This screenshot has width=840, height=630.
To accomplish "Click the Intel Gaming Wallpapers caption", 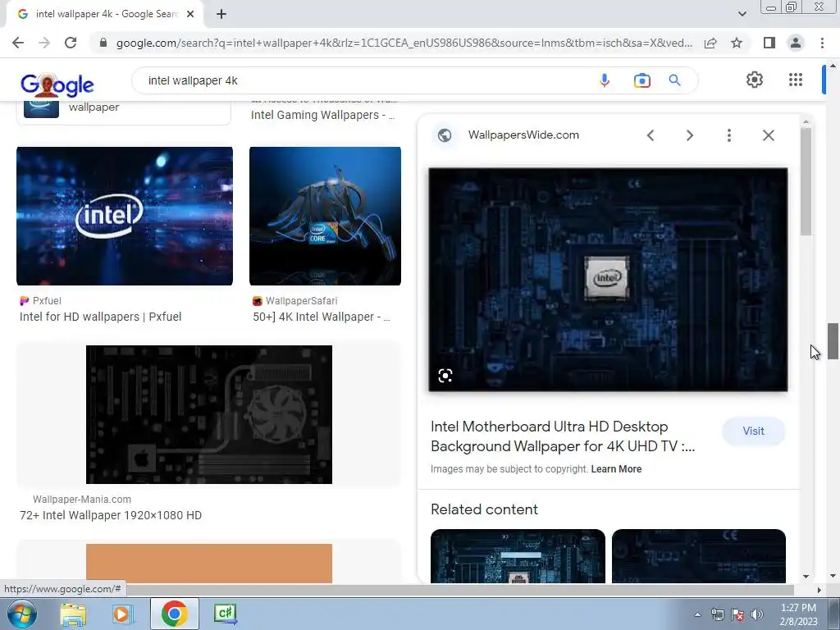I will [x=322, y=115].
